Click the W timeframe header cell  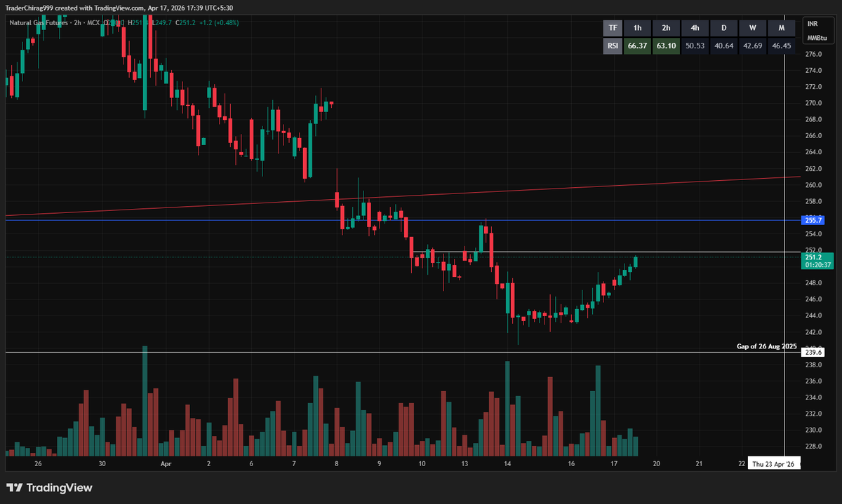[752, 28]
